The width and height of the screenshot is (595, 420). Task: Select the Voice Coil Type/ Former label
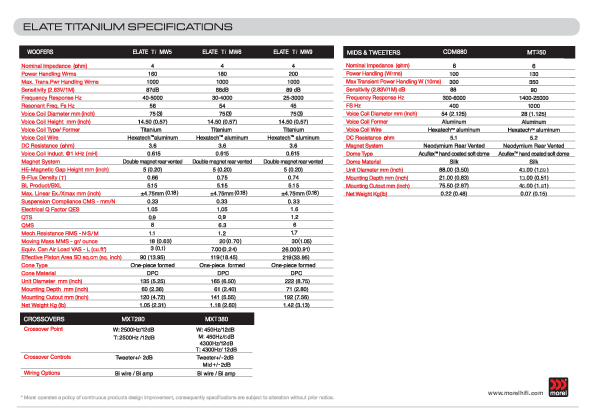(x=50, y=130)
